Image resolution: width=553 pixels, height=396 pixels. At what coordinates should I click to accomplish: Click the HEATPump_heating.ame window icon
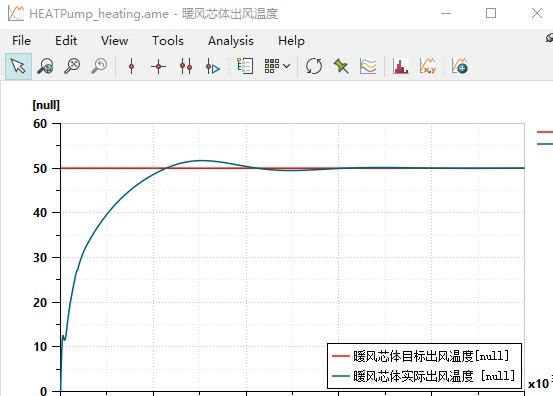[16, 13]
